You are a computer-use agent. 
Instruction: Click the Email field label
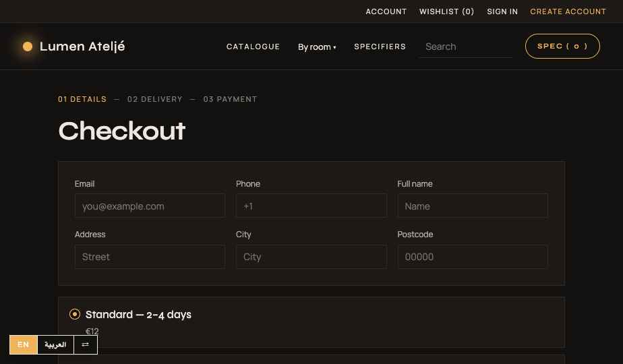[x=85, y=183]
